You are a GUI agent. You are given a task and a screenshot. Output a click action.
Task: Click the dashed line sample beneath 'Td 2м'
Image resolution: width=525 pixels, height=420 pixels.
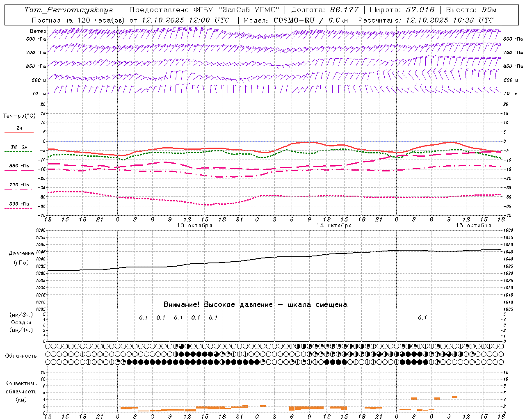click(x=18, y=152)
